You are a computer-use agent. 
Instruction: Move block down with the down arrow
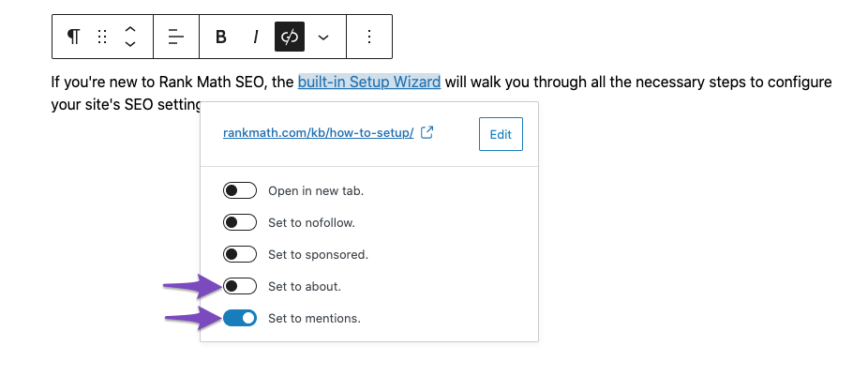pyautogui.click(x=130, y=44)
